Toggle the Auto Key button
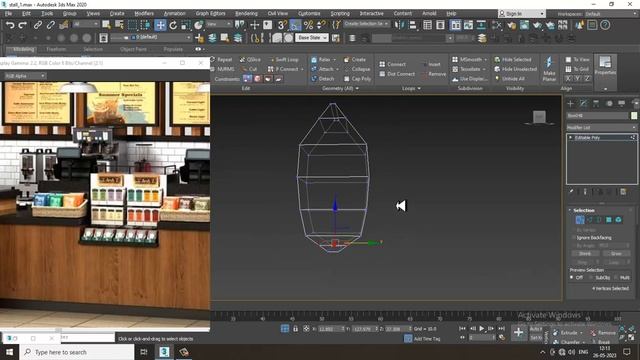The height and width of the screenshot is (360, 640). [x=535, y=329]
